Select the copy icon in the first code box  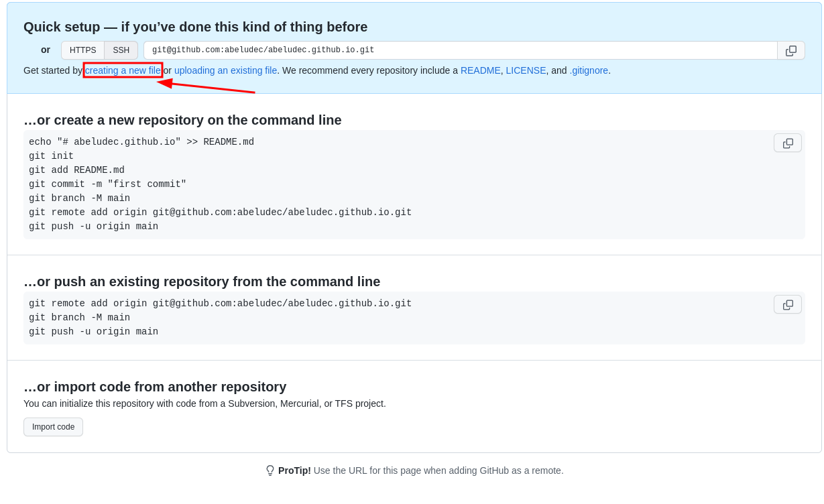[x=787, y=143]
